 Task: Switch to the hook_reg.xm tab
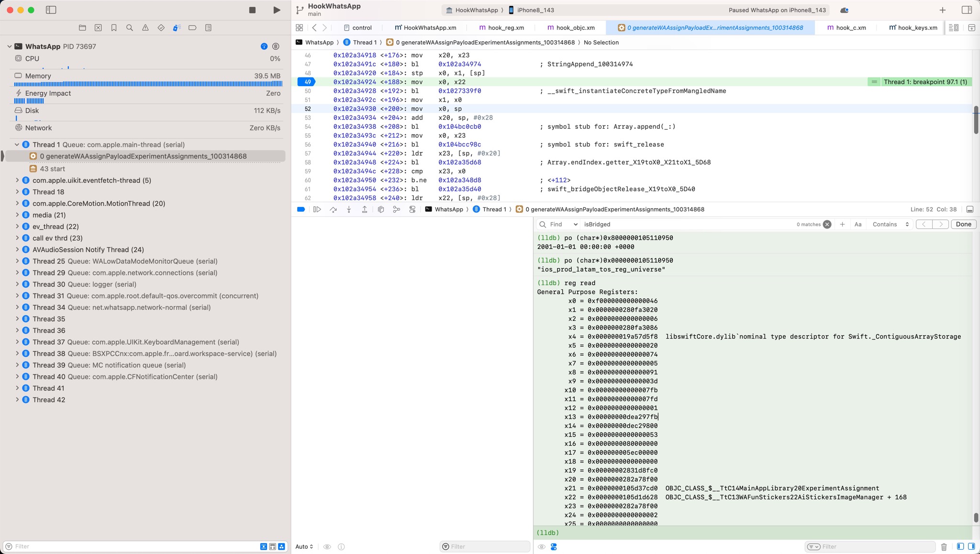[501, 28]
